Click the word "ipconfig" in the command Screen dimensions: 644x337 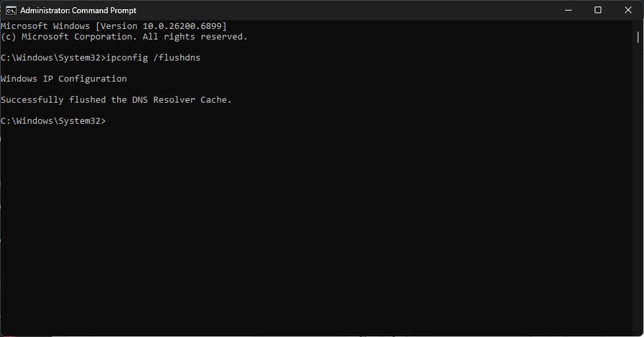click(x=127, y=58)
